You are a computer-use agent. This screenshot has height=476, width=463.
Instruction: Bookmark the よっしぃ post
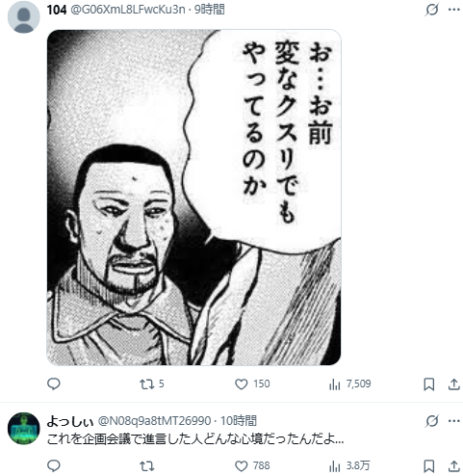tap(429, 466)
